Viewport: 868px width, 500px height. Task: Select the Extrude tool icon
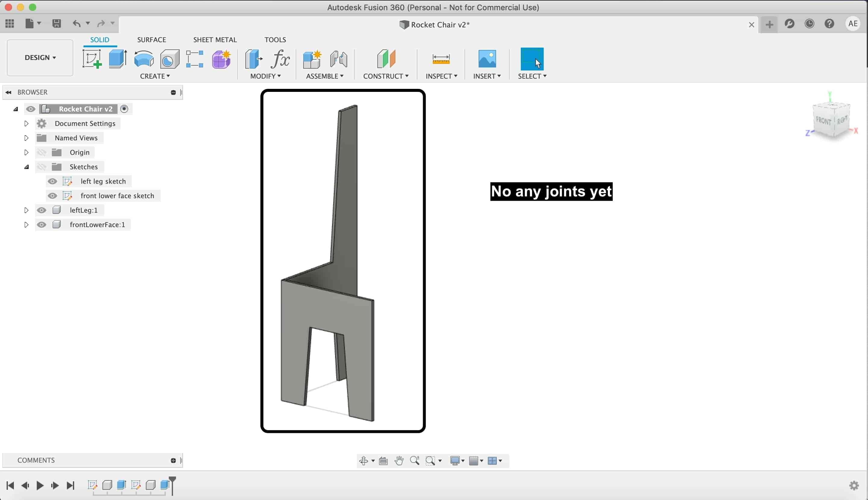pyautogui.click(x=118, y=59)
